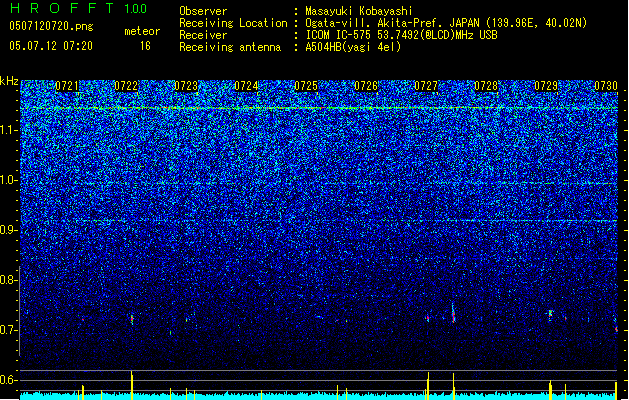Click the meteor count value 16

coord(145,46)
